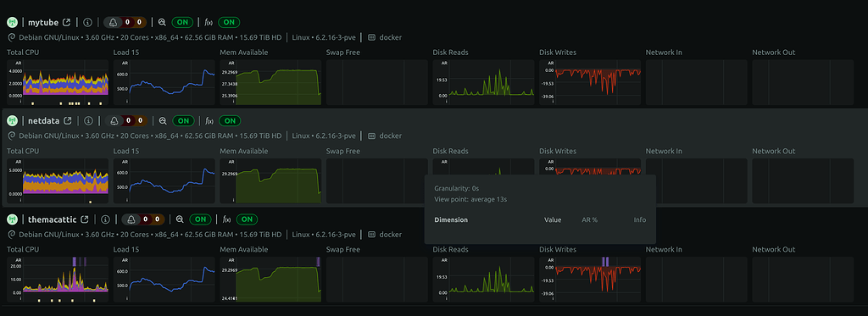This screenshot has width=868, height=316.
Task: Select the netdata node row title
Action: pos(44,120)
